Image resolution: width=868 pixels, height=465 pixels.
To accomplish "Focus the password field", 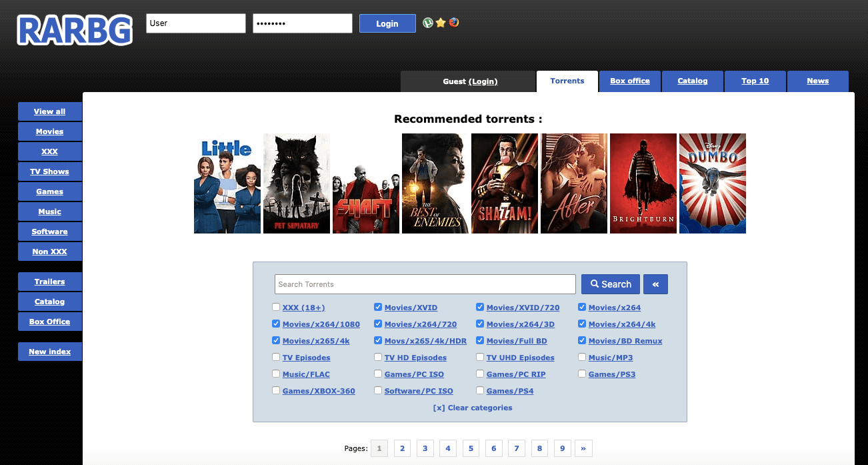I will [x=303, y=23].
